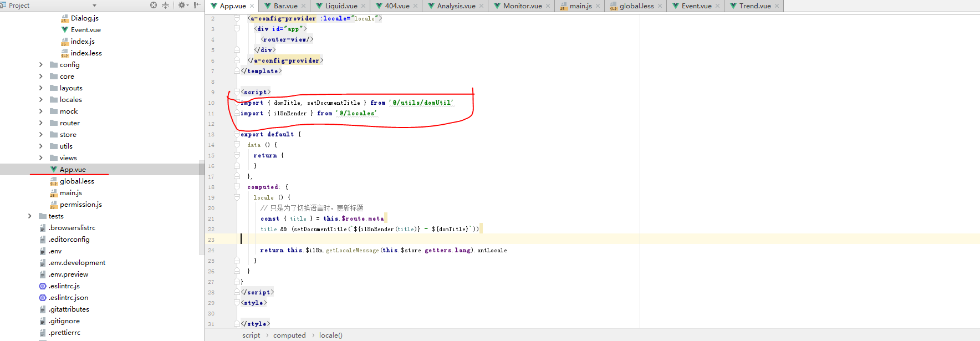Collapse the style tag fold on line 29
Image resolution: width=980 pixels, height=341 pixels.
[x=237, y=303]
